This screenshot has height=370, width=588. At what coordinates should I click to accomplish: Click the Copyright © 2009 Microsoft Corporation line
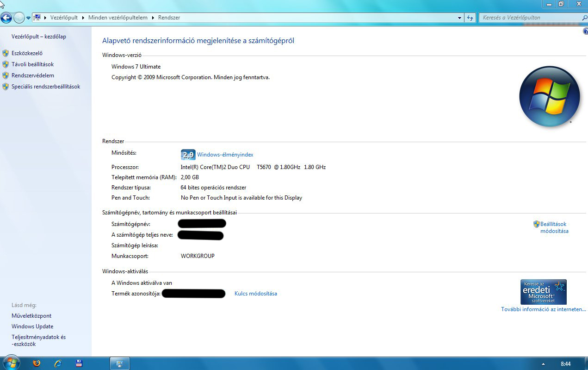click(191, 77)
